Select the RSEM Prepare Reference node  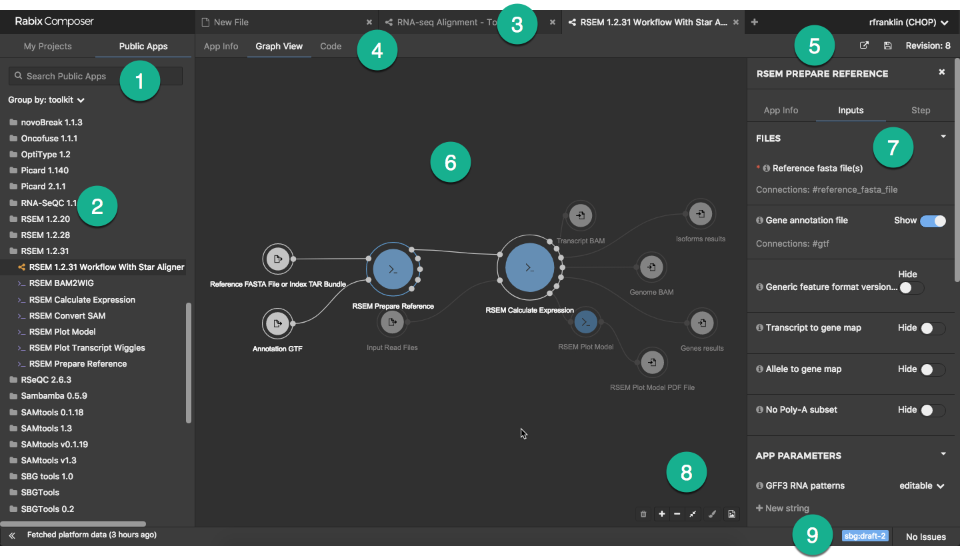coord(393,269)
